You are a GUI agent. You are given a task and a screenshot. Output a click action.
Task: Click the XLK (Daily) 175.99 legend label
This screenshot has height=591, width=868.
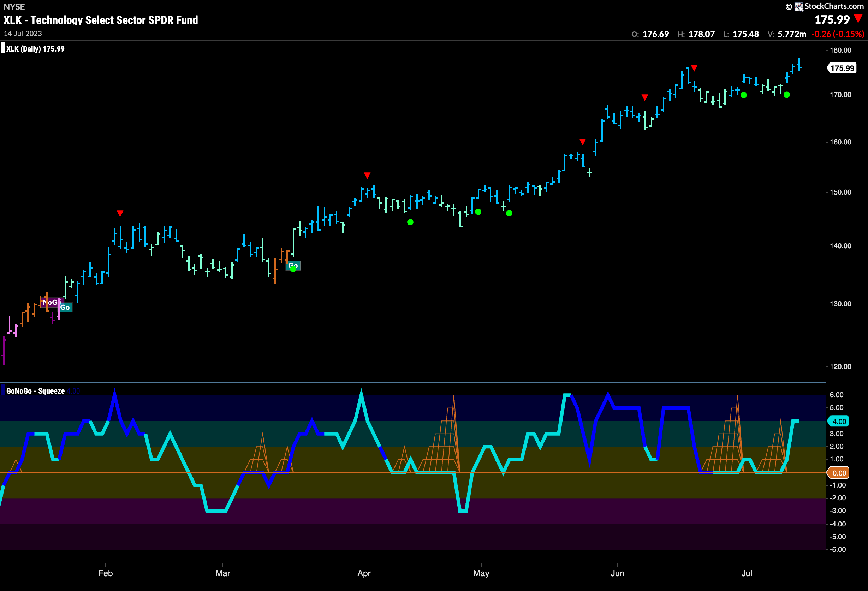click(x=35, y=49)
